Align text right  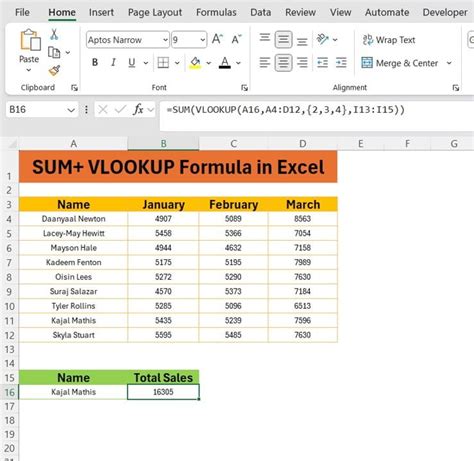click(302, 62)
